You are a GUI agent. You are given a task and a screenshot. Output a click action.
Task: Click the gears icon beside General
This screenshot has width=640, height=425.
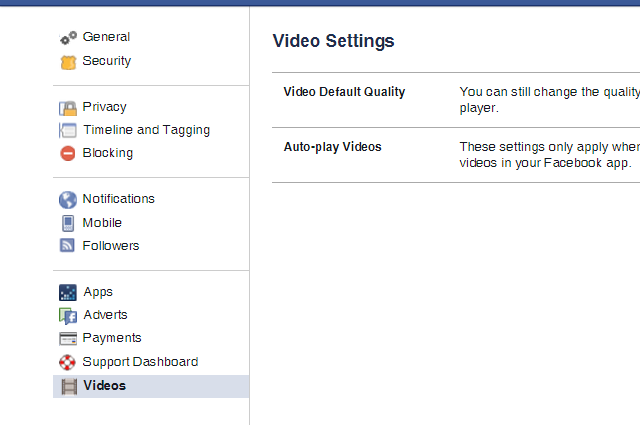(x=68, y=38)
